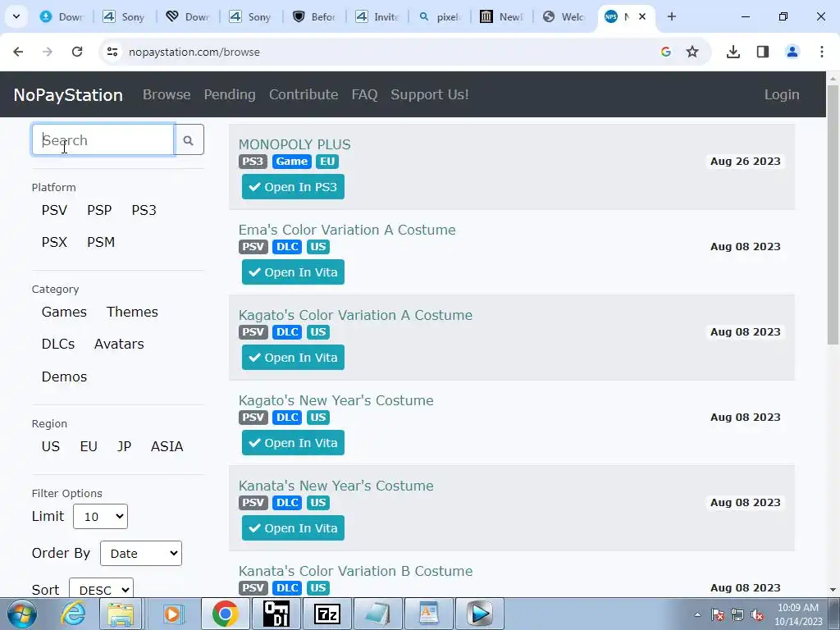Open the Limit dropdown showing 10
This screenshot has height=630, width=840.
(100, 517)
